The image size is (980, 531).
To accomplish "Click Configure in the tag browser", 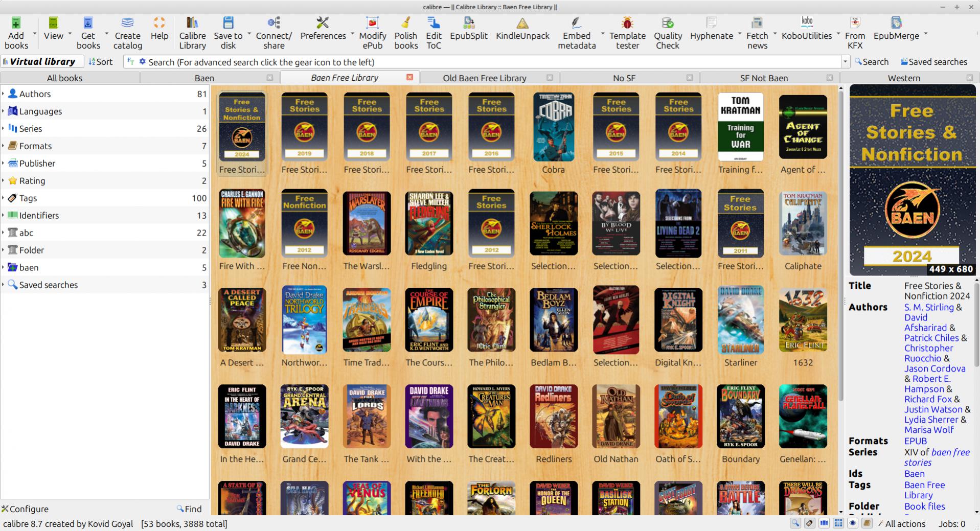I will tap(25, 509).
